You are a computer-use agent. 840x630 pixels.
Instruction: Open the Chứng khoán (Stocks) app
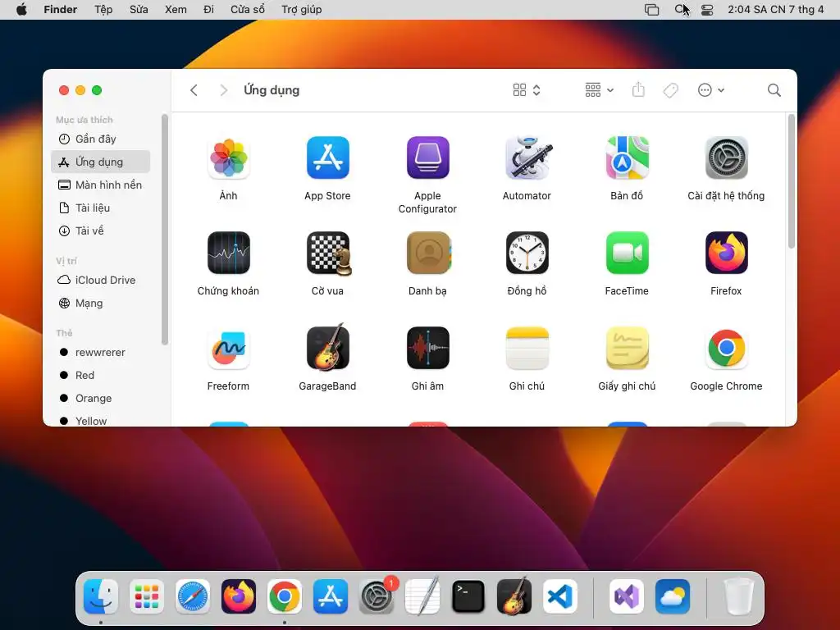click(228, 253)
